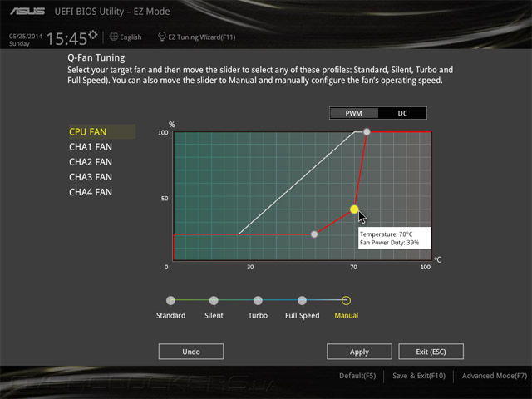Screen dimensions: 532x399
Task: Choose the Turbo fan profile
Action: tap(258, 300)
